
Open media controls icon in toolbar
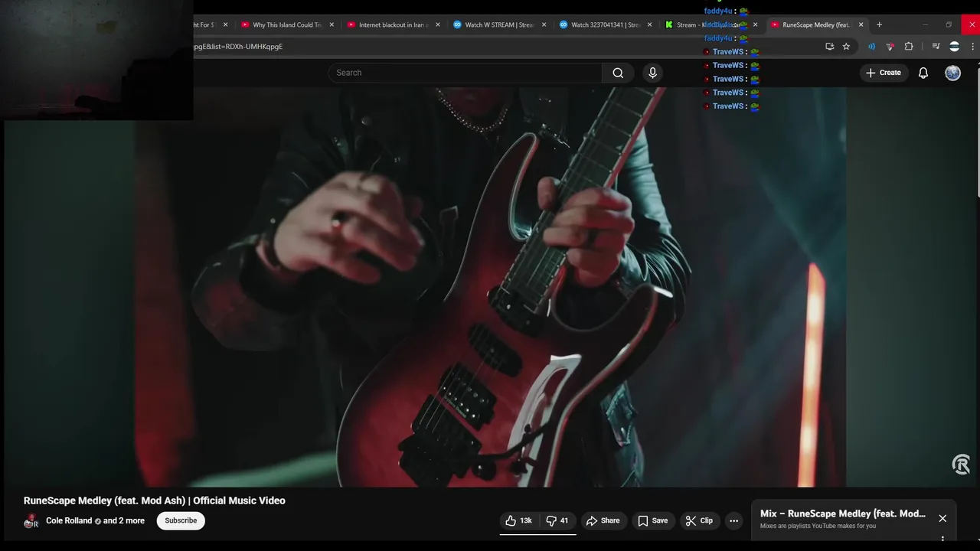(x=936, y=47)
